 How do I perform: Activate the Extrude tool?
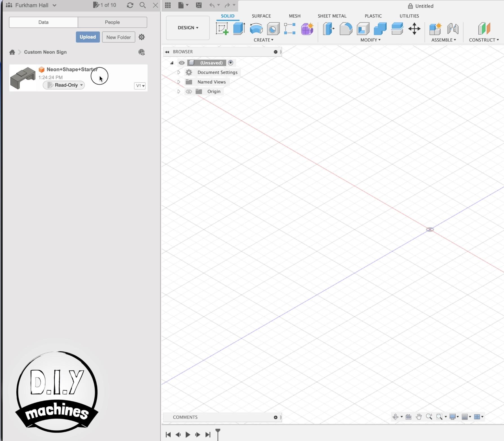click(x=238, y=28)
